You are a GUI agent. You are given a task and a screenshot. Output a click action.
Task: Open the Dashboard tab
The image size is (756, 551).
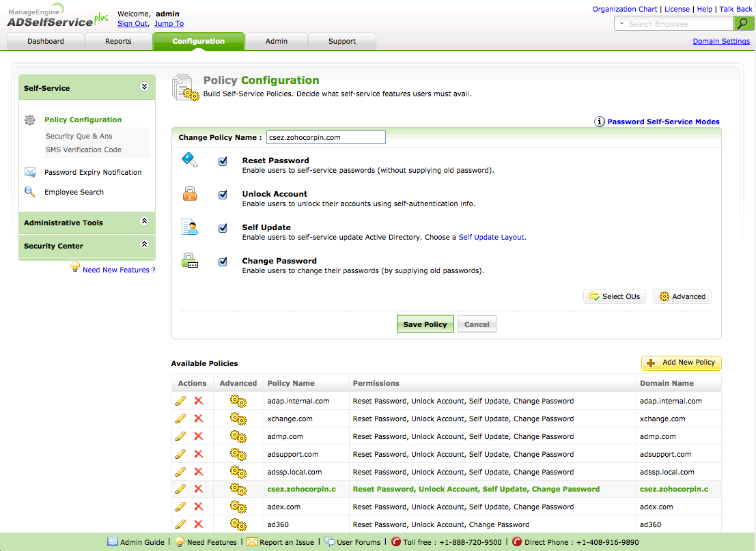46,42
